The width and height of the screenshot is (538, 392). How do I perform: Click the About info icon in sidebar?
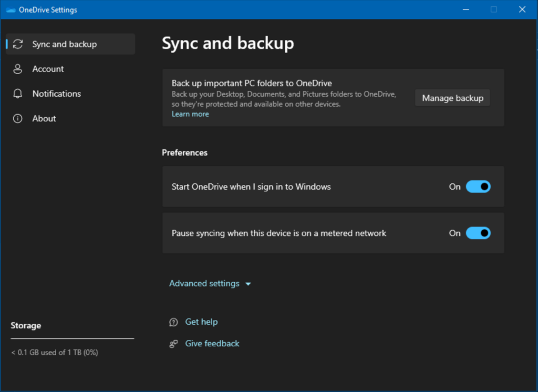[x=17, y=118]
